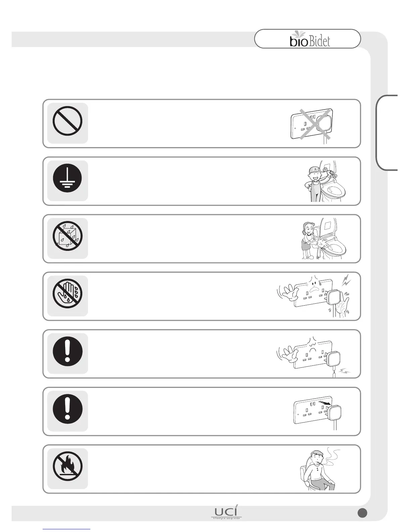
Task: Click the electrical ground symbol icon
Action: pos(67,179)
